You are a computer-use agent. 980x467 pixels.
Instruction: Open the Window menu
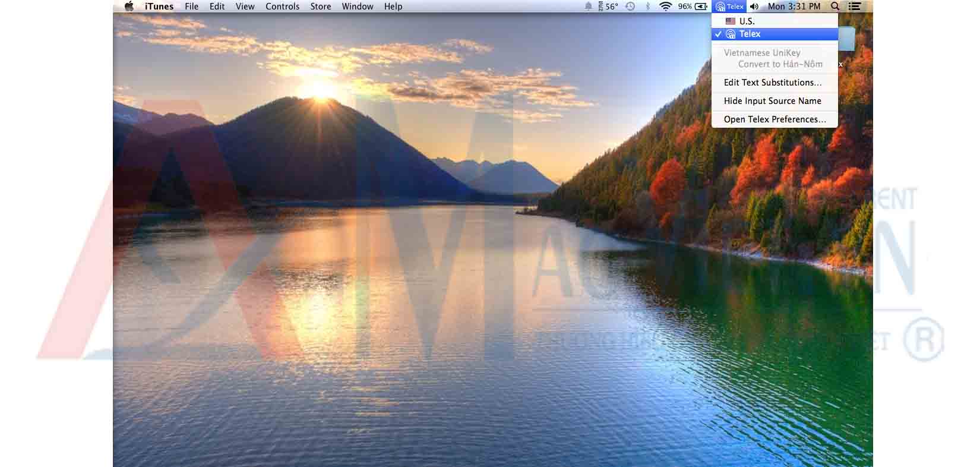358,7
